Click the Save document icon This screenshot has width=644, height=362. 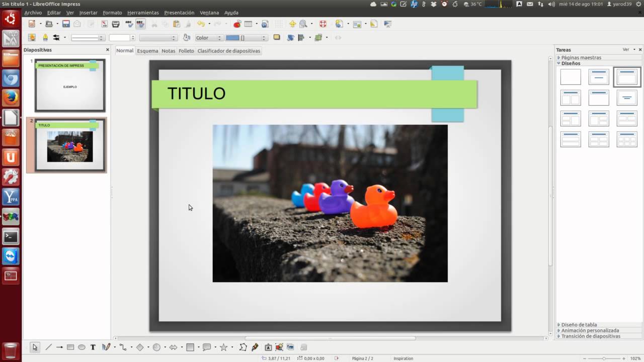[x=66, y=24]
